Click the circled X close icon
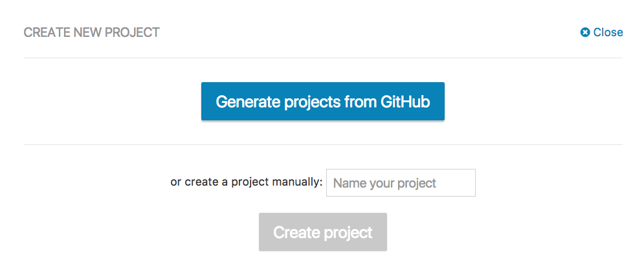 [585, 32]
